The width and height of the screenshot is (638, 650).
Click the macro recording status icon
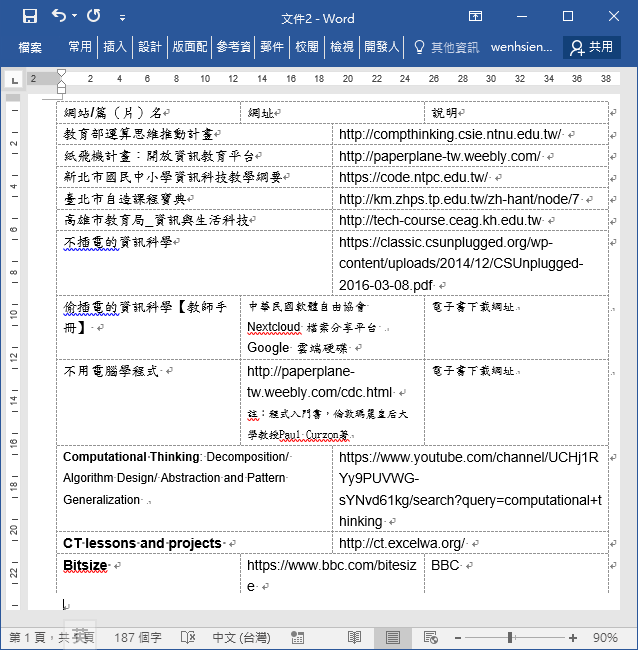pos(297,638)
